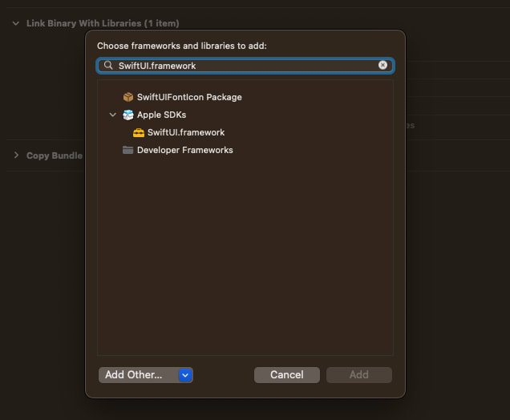
Task: Click the dimmed Add button
Action: pos(359,375)
